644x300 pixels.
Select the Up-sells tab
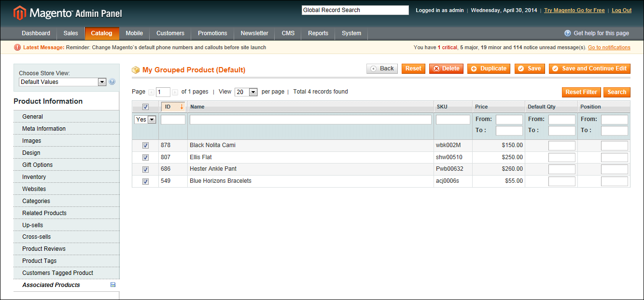67,225
